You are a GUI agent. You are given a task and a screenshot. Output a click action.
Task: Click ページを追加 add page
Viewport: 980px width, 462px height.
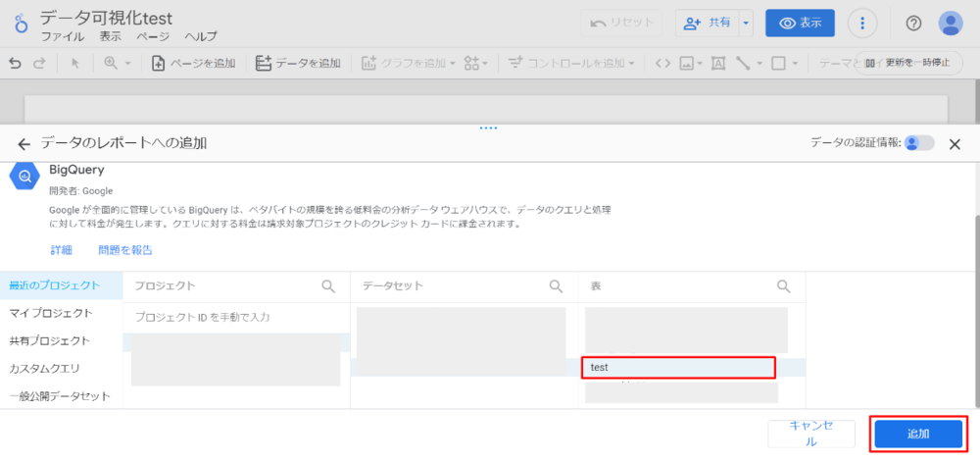(194, 63)
